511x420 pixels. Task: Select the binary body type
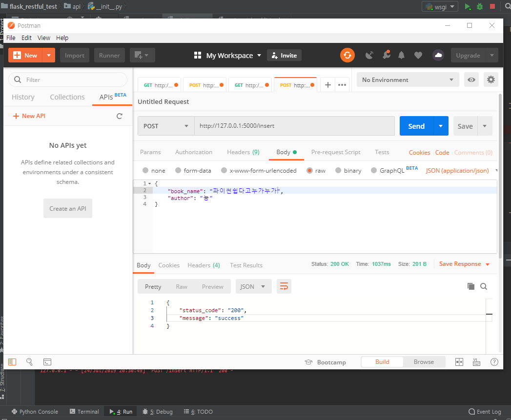338,170
